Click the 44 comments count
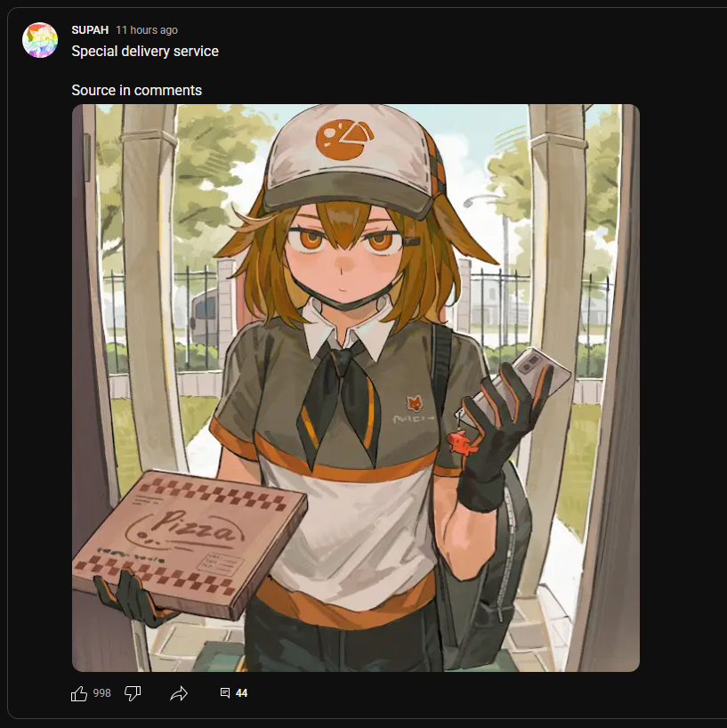Screen dimensions: 727x728 pyautogui.click(x=241, y=693)
